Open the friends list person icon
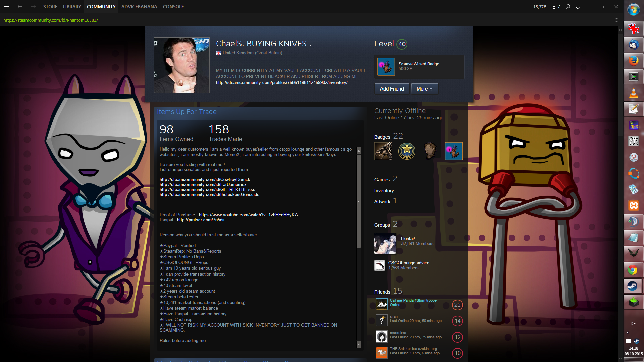The image size is (644, 362). tap(568, 7)
